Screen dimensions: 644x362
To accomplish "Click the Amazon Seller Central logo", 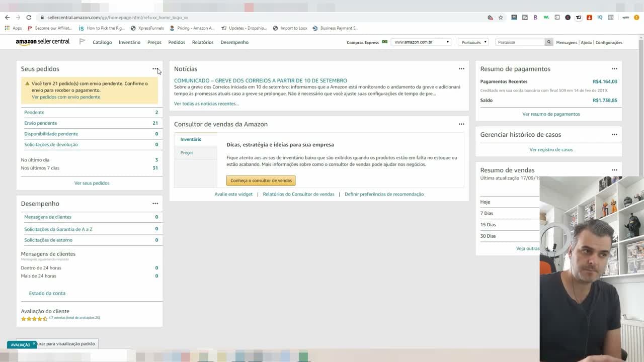I will coord(43,42).
